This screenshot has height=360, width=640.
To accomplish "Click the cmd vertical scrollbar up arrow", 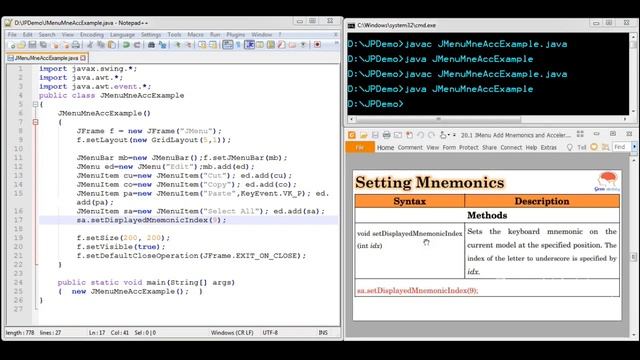I will (x=633, y=37).
